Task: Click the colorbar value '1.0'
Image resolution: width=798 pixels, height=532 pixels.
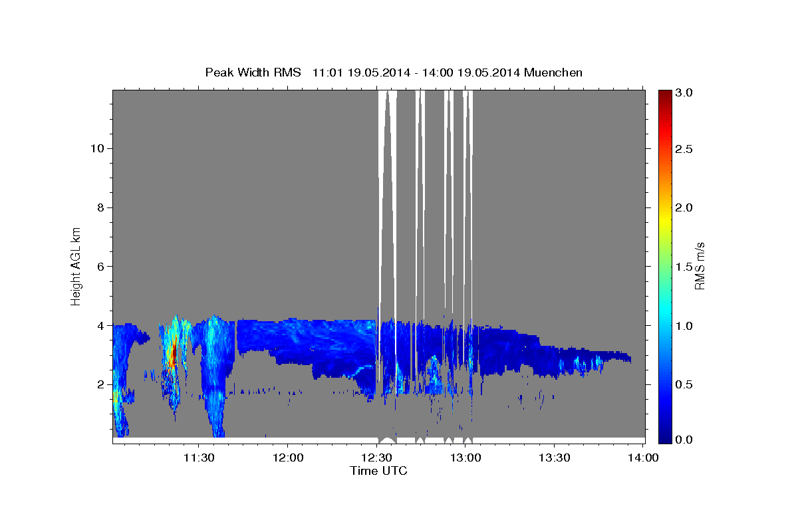Action: (686, 325)
